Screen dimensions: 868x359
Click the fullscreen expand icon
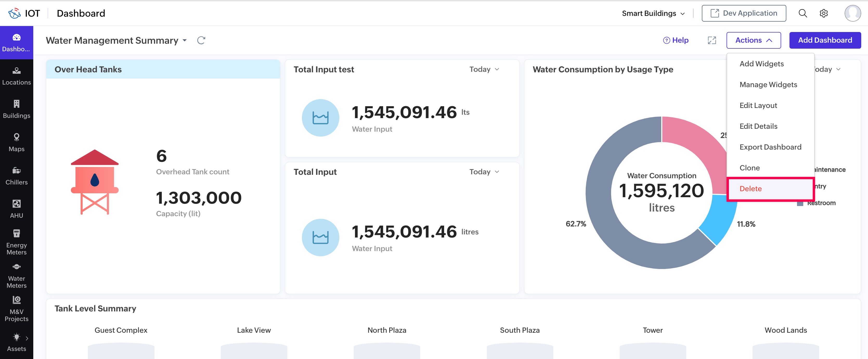tap(712, 40)
